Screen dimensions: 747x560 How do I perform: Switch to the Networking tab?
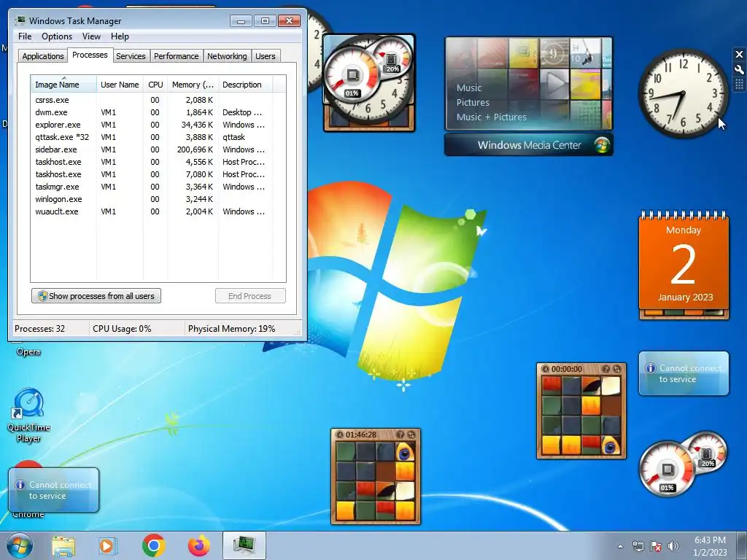click(227, 56)
